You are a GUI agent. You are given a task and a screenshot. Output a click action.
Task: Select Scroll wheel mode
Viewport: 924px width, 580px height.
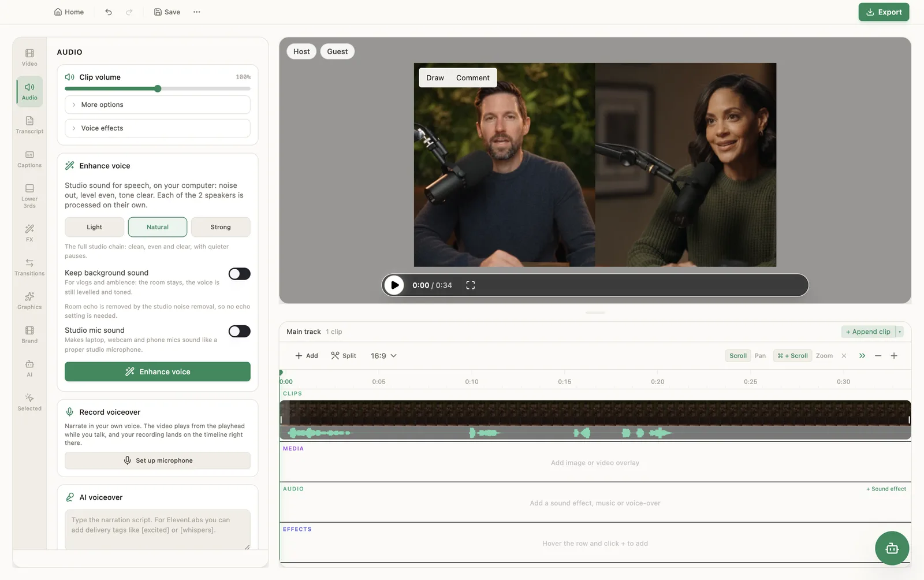[x=738, y=356]
